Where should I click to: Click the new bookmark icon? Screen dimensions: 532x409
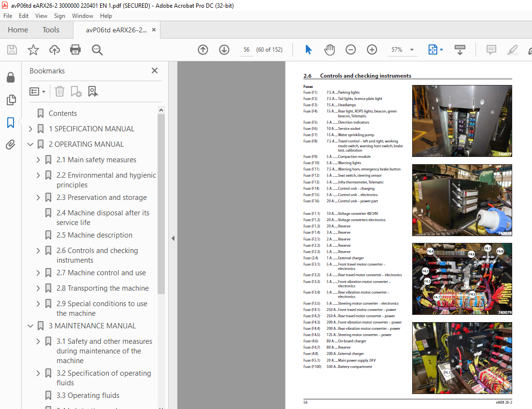tap(76, 91)
